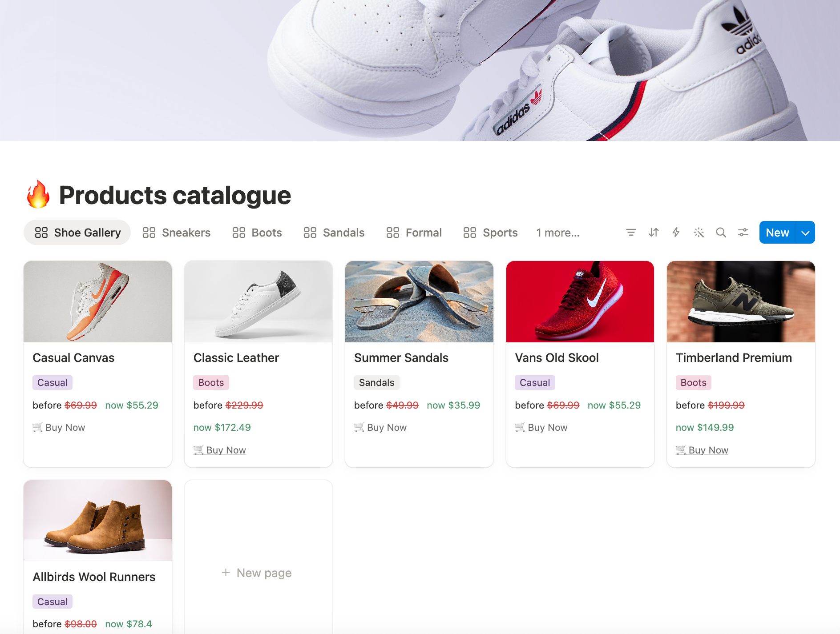Show the Sports view tab

(x=491, y=233)
